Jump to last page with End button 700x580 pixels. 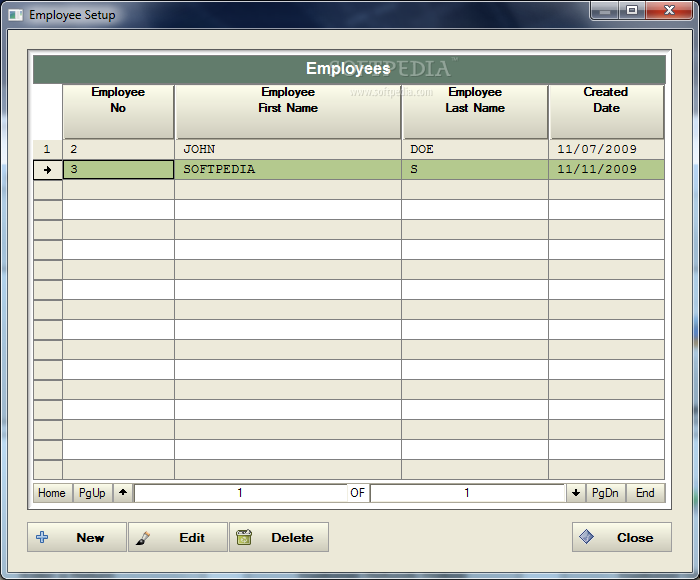tap(645, 493)
